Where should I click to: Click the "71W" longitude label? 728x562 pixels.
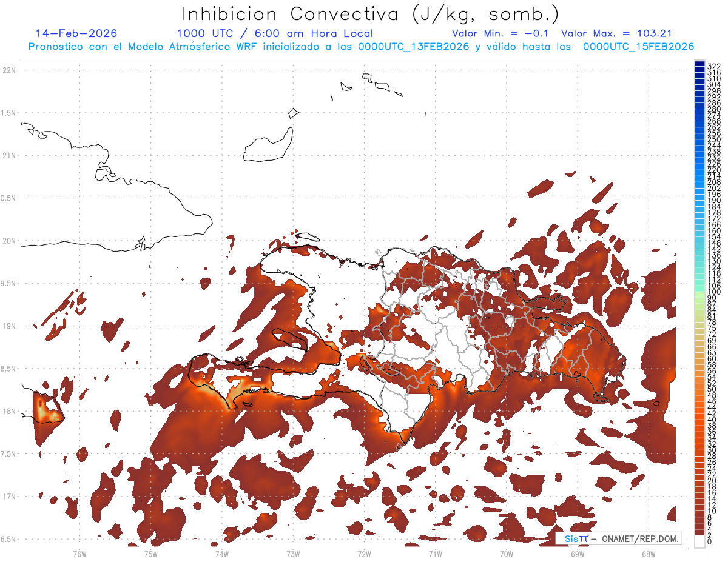pyautogui.click(x=435, y=554)
